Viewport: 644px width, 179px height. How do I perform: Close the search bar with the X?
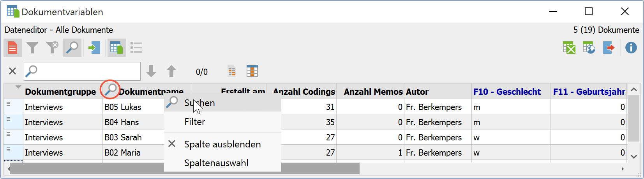12,71
